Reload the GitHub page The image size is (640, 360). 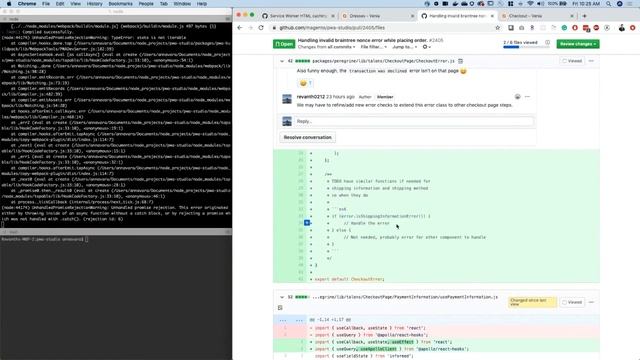pos(261,28)
